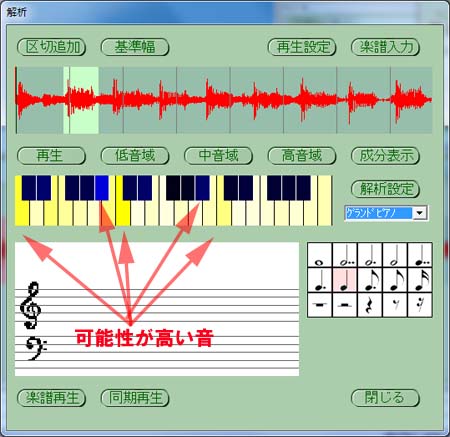Select the eighth rest symbol
This screenshot has height=437, width=450.
point(395,305)
